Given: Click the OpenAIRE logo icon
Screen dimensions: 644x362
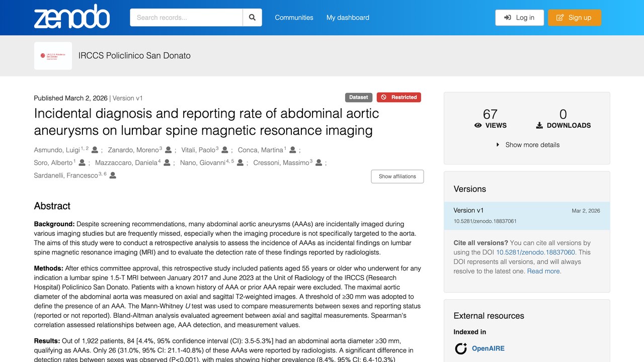Looking at the screenshot, I should point(460,348).
